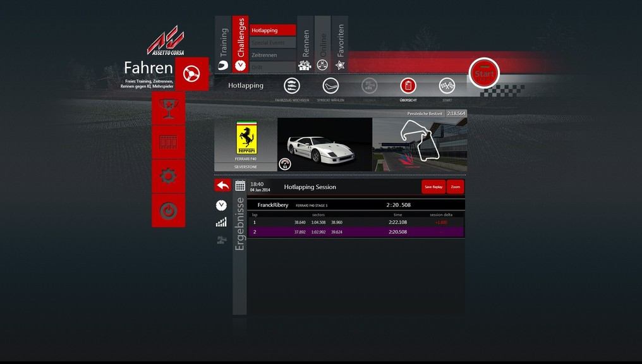Image resolution: width=642 pixels, height=364 pixels.
Task: Click the power exit tile in sidebar
Action: coord(168,210)
